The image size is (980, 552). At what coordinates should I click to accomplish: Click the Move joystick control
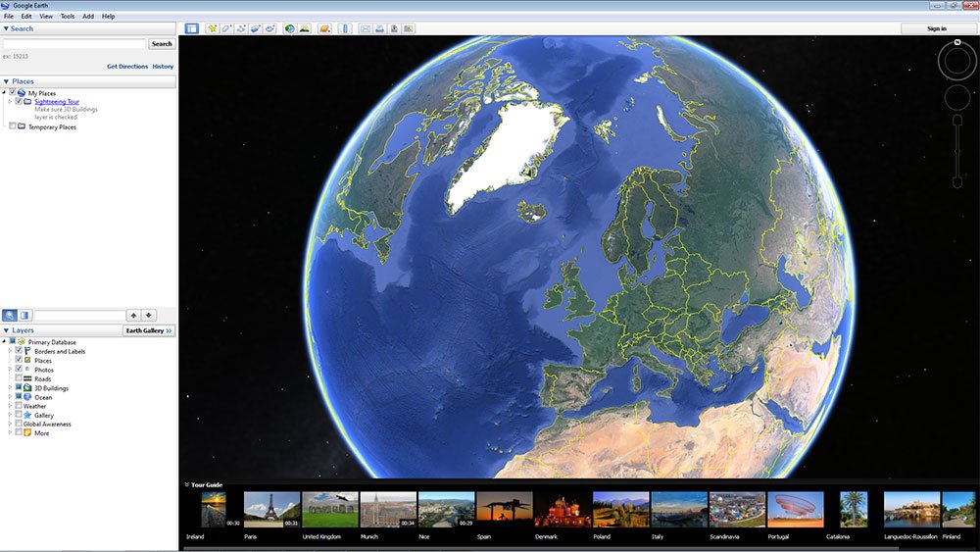point(956,98)
